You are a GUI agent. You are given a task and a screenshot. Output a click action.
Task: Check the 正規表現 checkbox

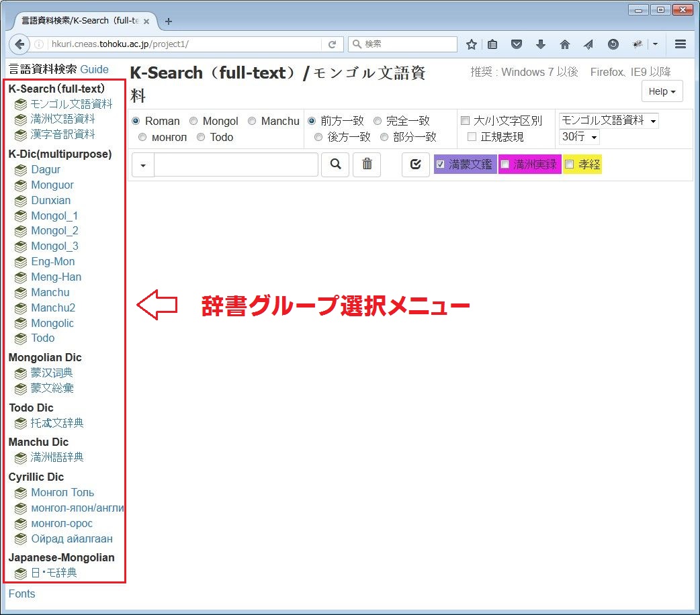tap(472, 137)
